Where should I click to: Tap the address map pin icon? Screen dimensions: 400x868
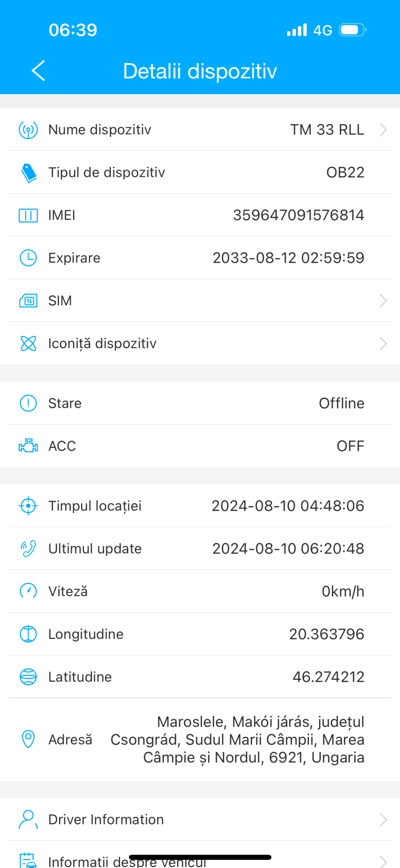coord(28,739)
